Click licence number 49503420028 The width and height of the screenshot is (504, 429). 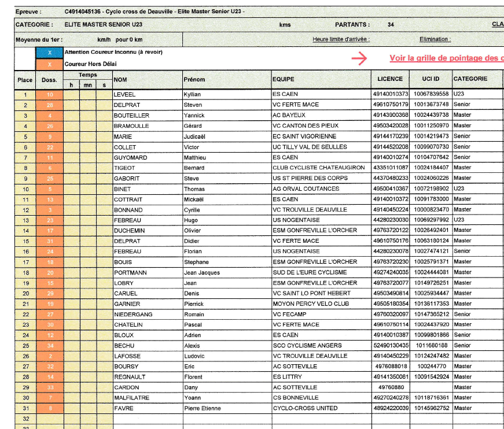391,125
